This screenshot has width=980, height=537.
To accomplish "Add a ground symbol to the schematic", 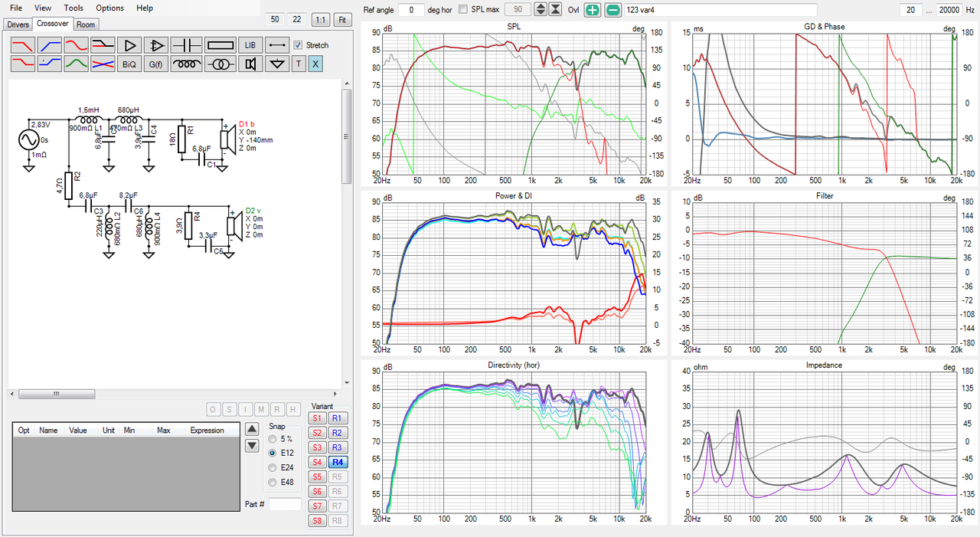I will click(x=276, y=64).
